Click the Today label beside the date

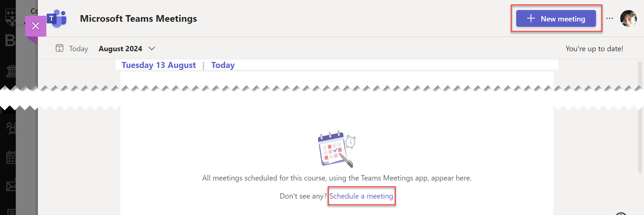223,65
